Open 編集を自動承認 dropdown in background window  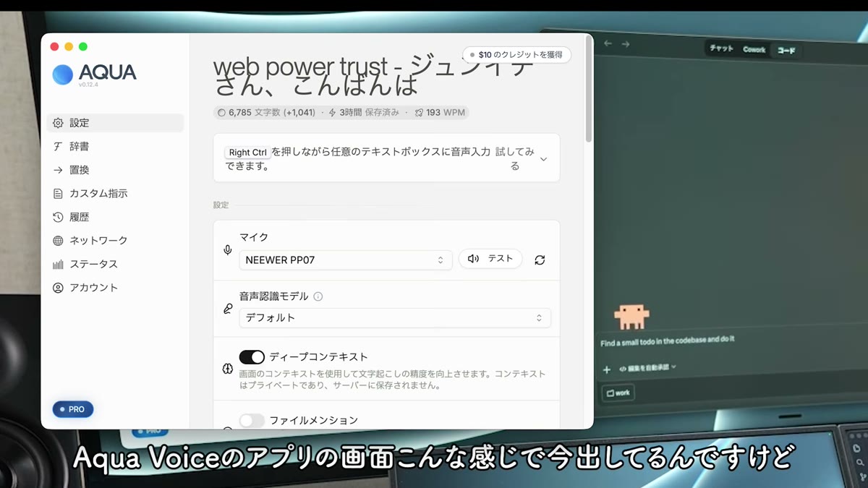point(647,368)
